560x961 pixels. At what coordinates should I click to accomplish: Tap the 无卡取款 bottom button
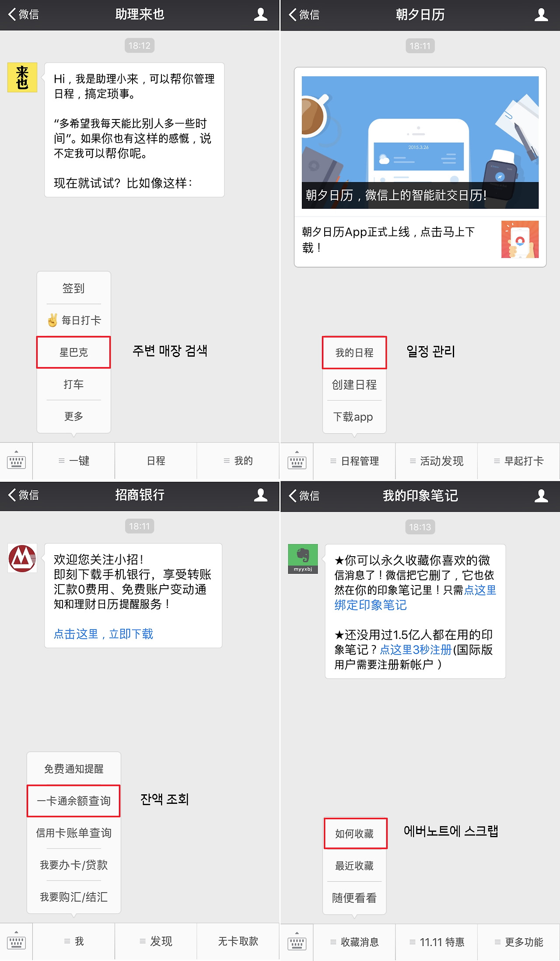pyautogui.click(x=238, y=941)
